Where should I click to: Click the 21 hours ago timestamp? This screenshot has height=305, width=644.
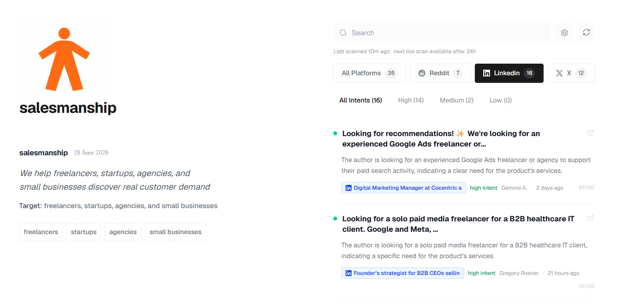563,273
